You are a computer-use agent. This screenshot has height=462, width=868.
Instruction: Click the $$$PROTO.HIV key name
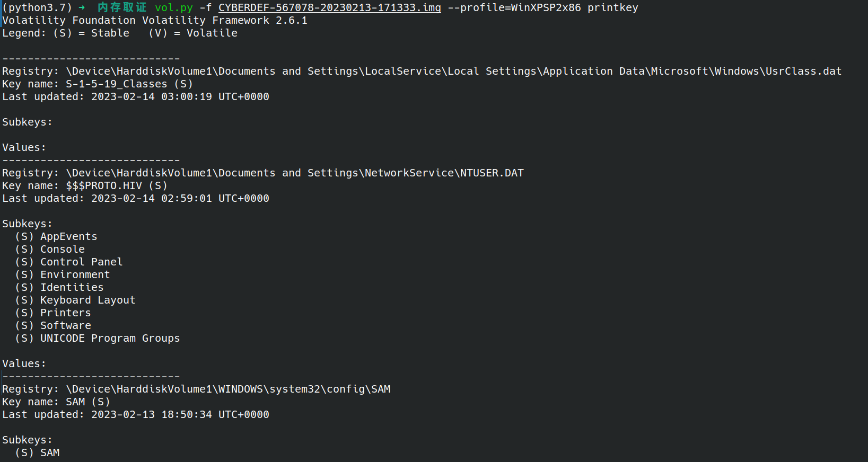104,186
